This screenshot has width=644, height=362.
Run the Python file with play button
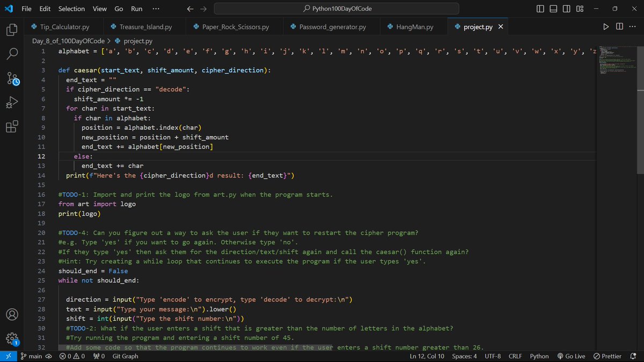606,27
